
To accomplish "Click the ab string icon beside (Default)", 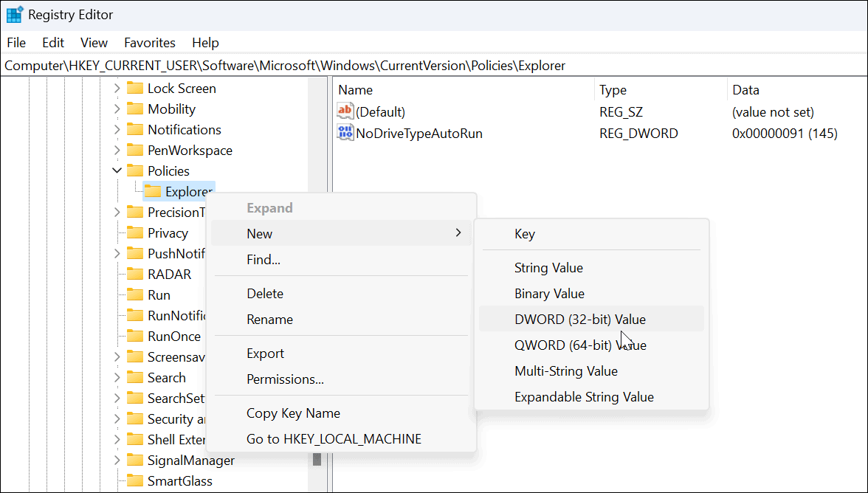I will tap(345, 111).
